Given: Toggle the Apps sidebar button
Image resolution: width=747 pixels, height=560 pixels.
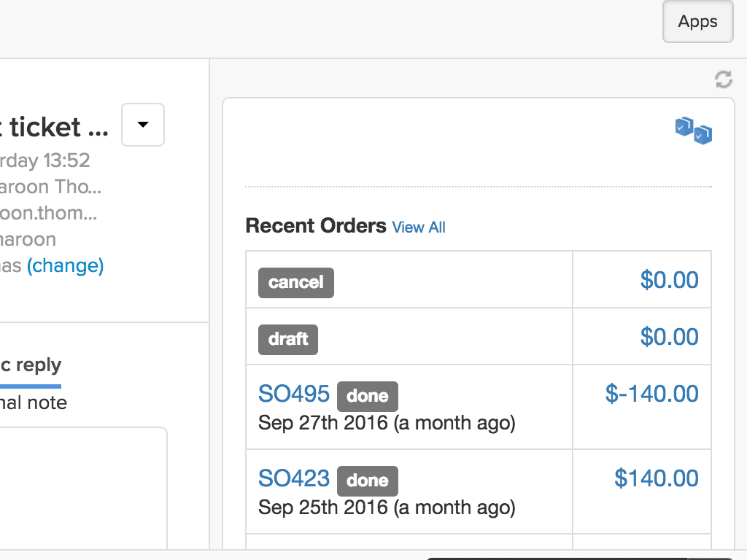Looking at the screenshot, I should pyautogui.click(x=697, y=22).
